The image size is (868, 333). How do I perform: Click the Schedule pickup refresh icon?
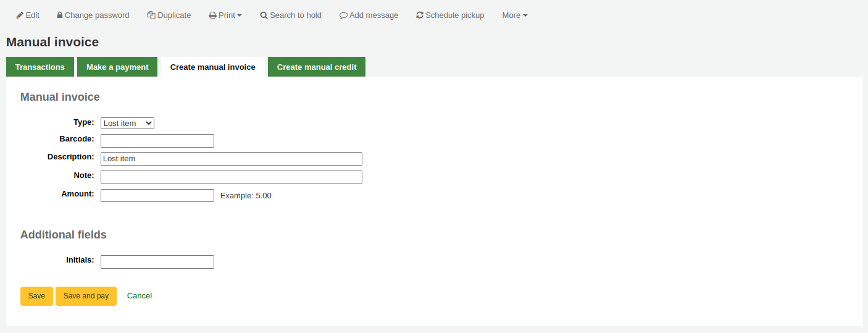click(420, 15)
